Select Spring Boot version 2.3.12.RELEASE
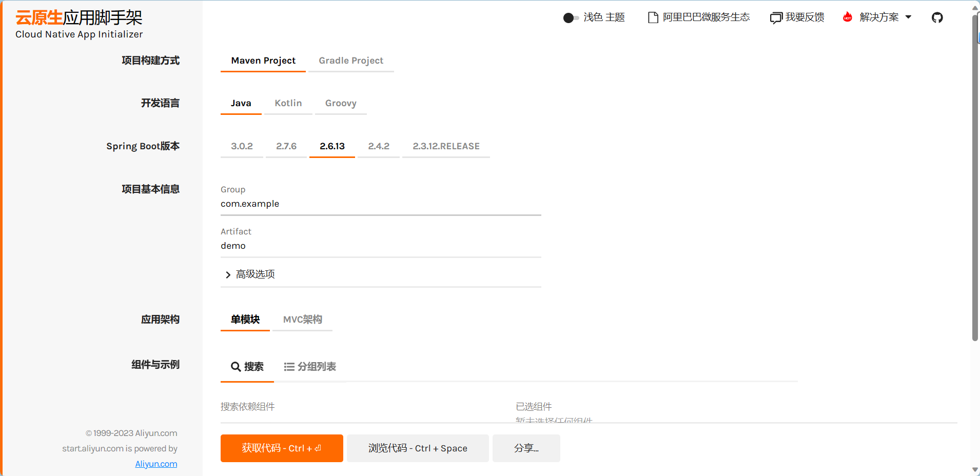Image resolution: width=980 pixels, height=476 pixels. tap(446, 146)
